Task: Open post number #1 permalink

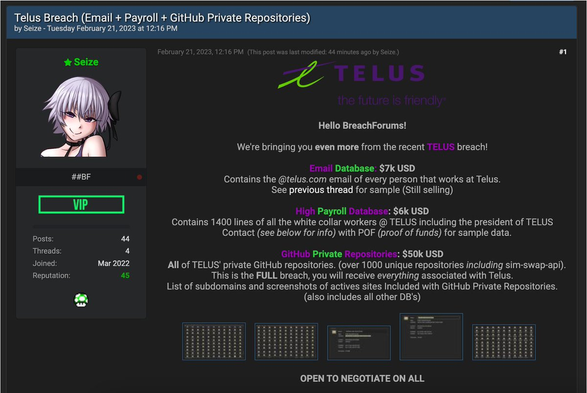Action: 563,52
